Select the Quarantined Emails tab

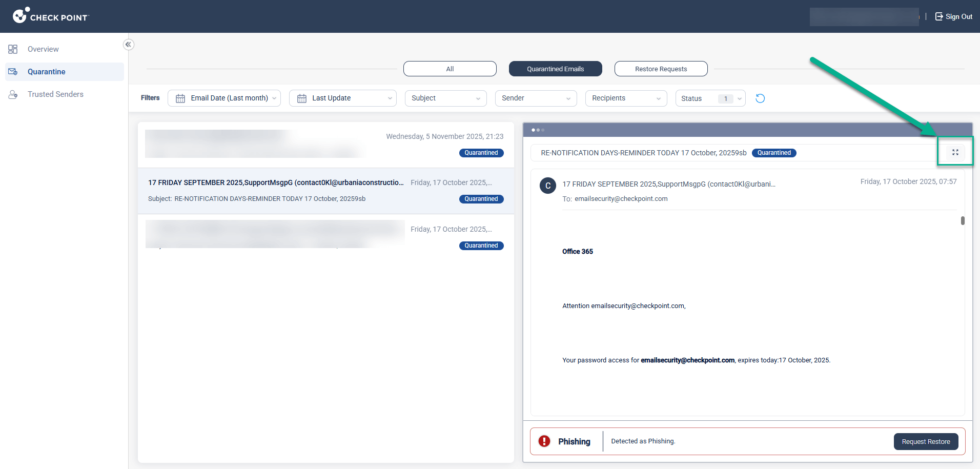tap(555, 69)
